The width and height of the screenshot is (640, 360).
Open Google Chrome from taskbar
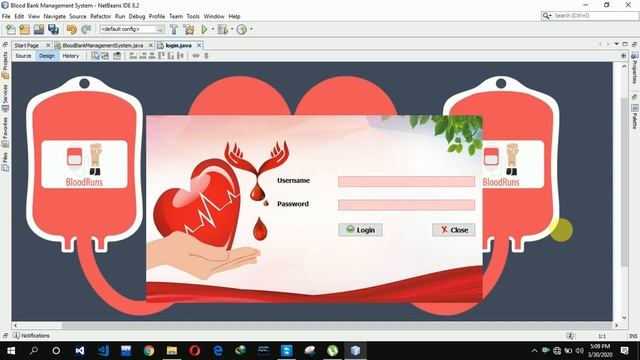[x=149, y=351]
